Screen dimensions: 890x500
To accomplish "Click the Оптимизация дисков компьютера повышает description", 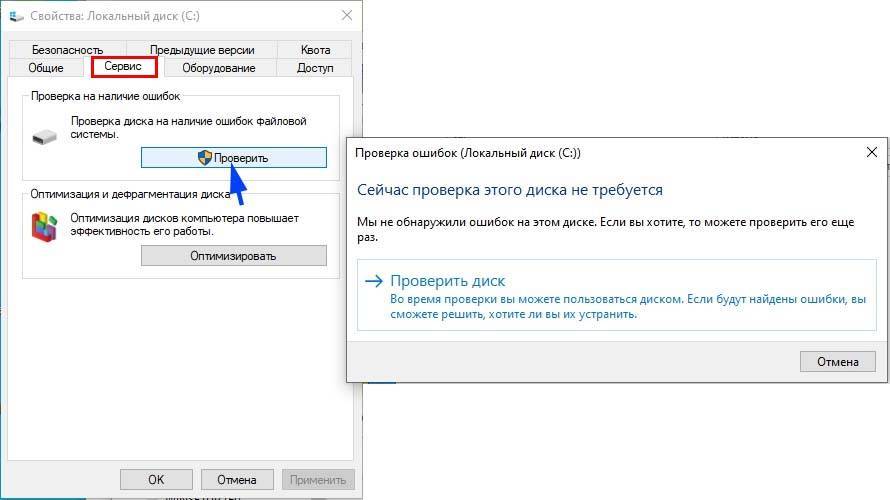I will point(184,225).
